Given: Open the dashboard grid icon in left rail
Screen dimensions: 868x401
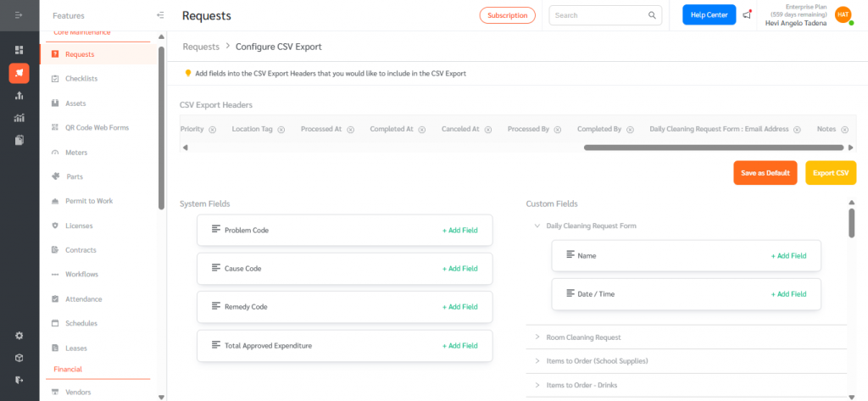Looking at the screenshot, I should click(19, 50).
